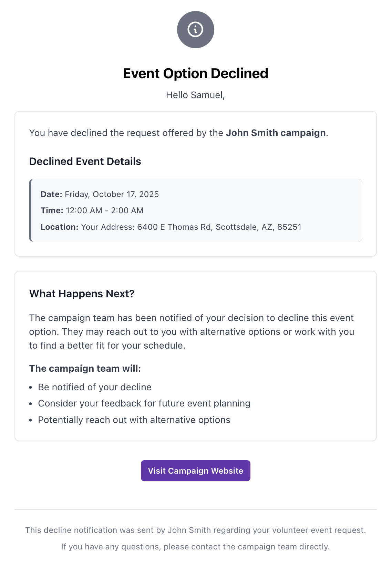The height and width of the screenshot is (567, 392).
Task: Select the Date row in event details
Action: [100, 194]
